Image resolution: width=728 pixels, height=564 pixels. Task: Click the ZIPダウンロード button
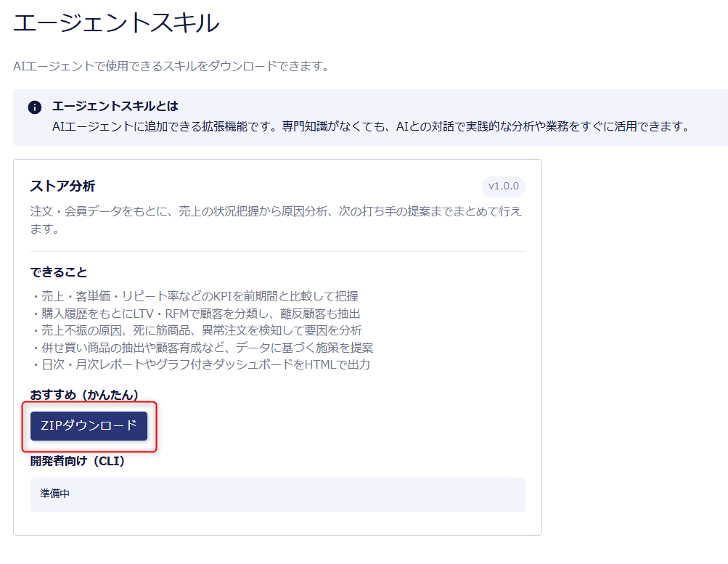89,425
